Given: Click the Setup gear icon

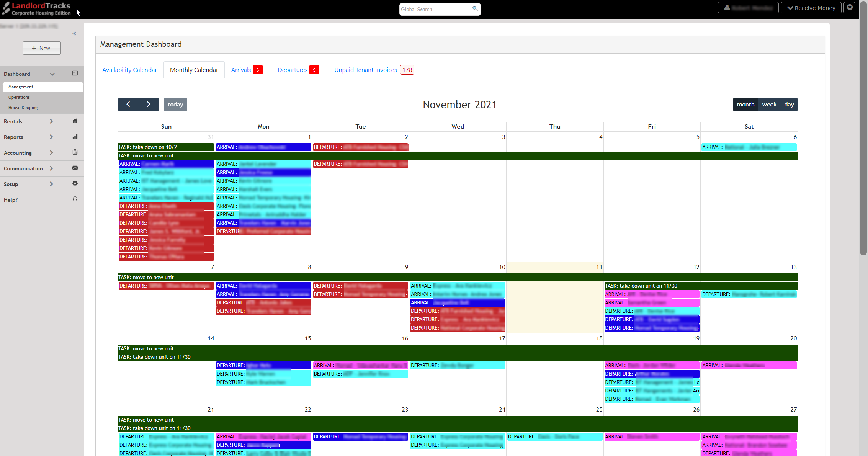Looking at the screenshot, I should pos(75,184).
